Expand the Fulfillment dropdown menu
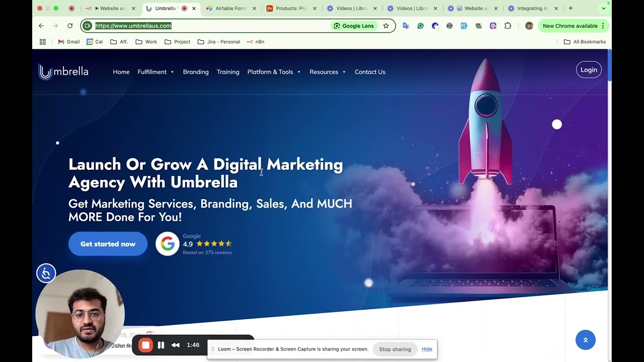Viewport: 644px width, 362px height. pyautogui.click(x=156, y=72)
